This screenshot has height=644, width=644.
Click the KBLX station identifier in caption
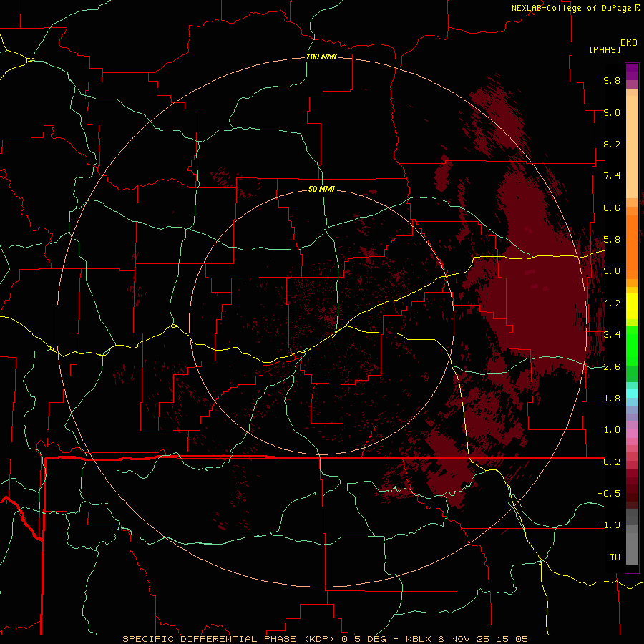(419, 639)
